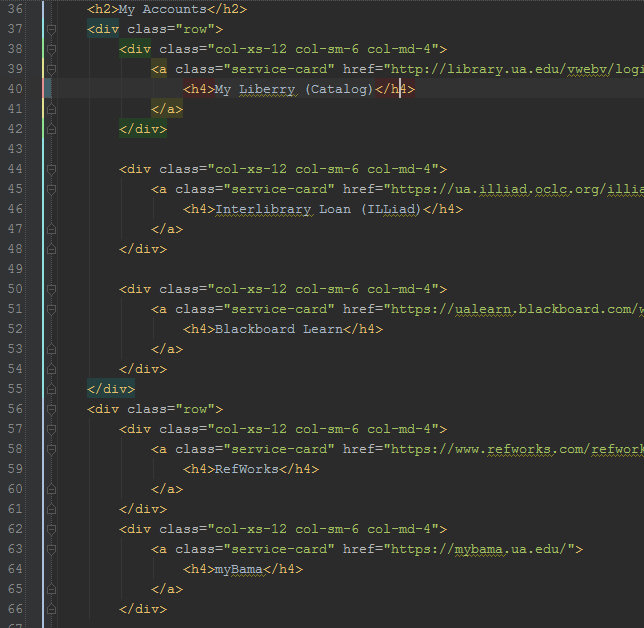644x628 pixels.
Task: Collapse the div block starting on line 57
Action: click(51, 430)
